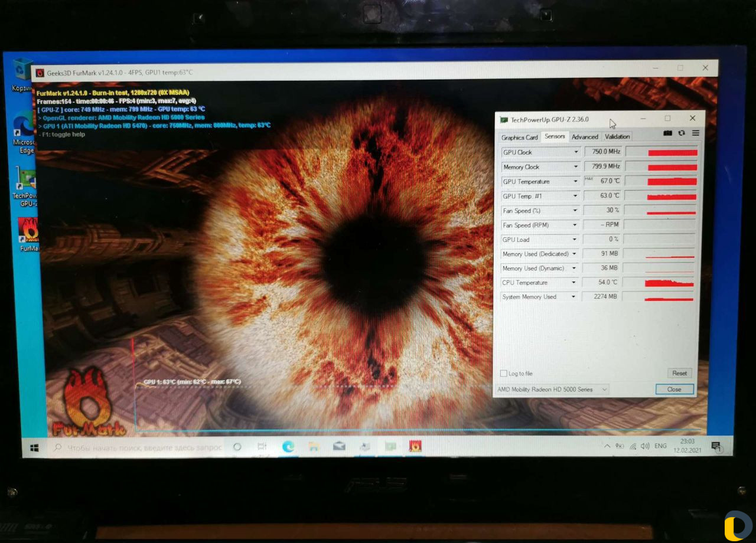Click the Cortana circle on the taskbar
756x543 pixels.
pos(237,447)
